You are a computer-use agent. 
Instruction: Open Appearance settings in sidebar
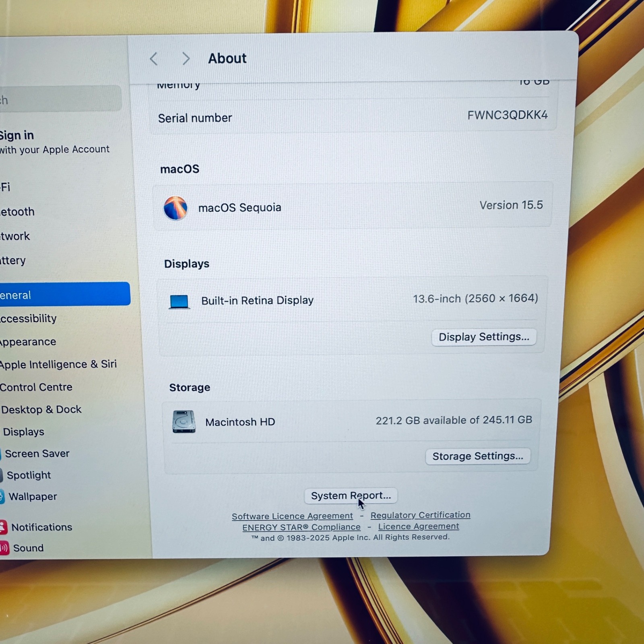tap(28, 342)
